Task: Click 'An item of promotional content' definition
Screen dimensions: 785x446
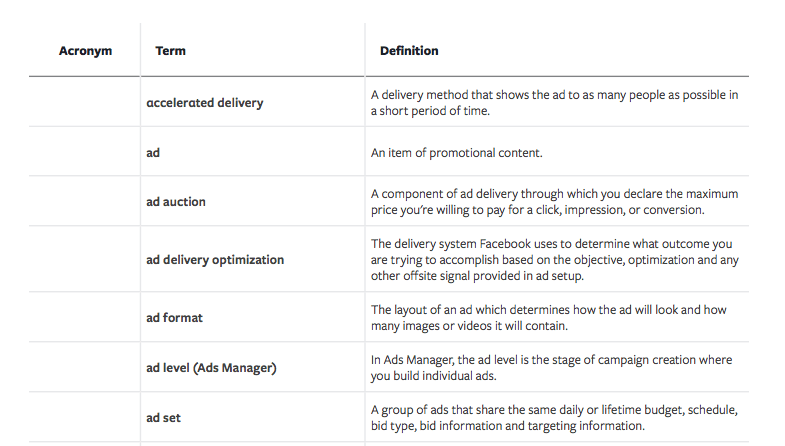Action: 455,153
